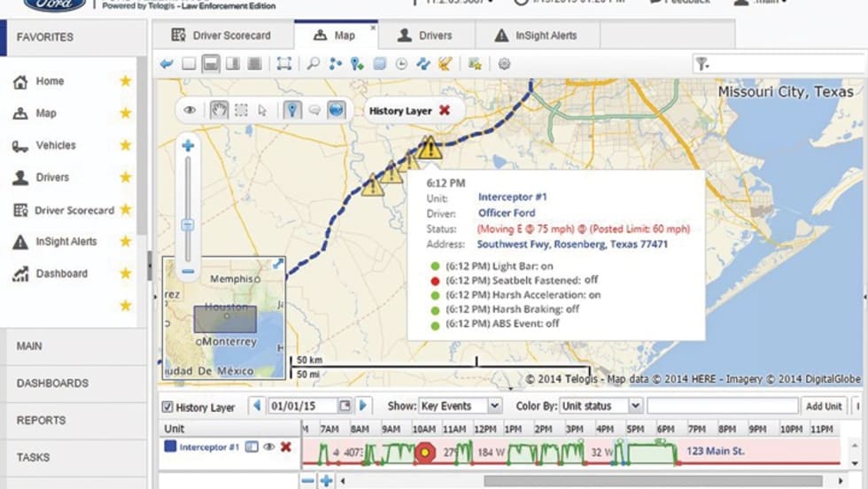This screenshot has height=489, width=868.
Task: Click the clock history icon in toolbar
Action: (x=401, y=64)
